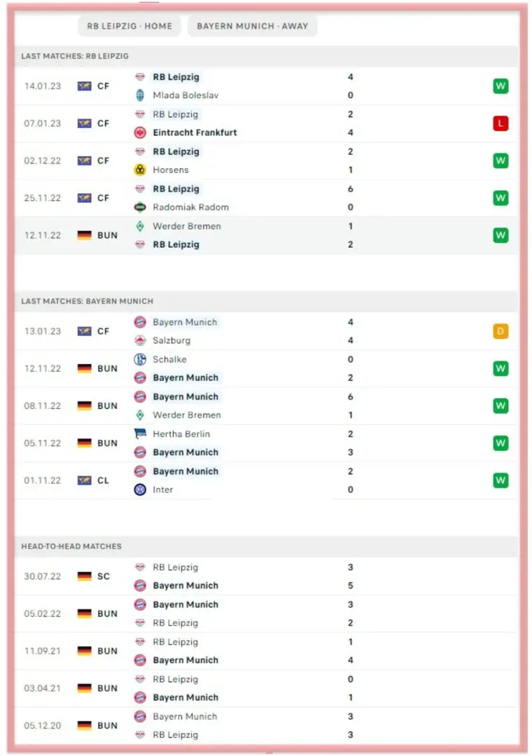Click the Werder Bremen logo against Leipzig
The height and width of the screenshot is (756, 532).
tap(140, 226)
